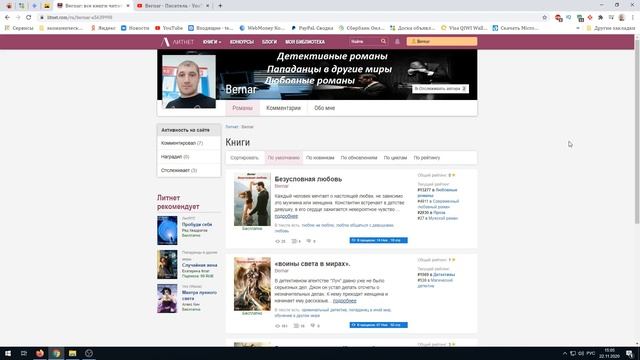Open the Случайная жена cover thumbnail
The width and height of the screenshot is (640, 360).
coord(167,264)
